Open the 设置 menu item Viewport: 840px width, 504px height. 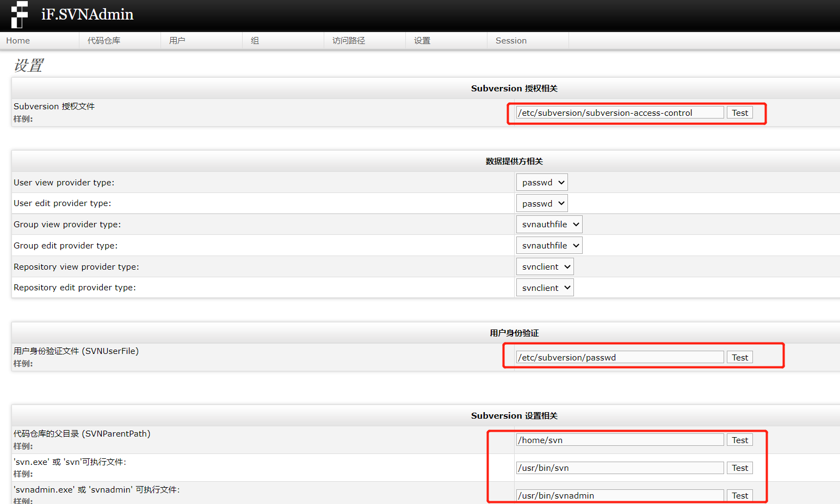coord(422,41)
